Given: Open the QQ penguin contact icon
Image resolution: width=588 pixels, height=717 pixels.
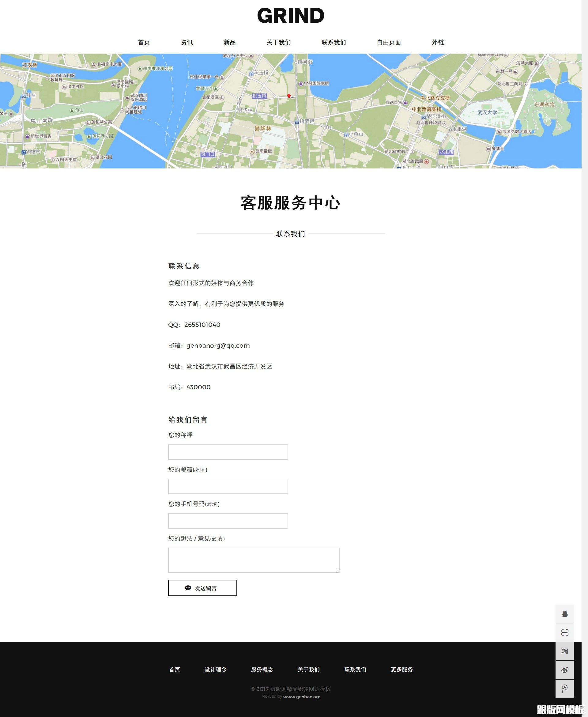Looking at the screenshot, I should click(x=565, y=614).
